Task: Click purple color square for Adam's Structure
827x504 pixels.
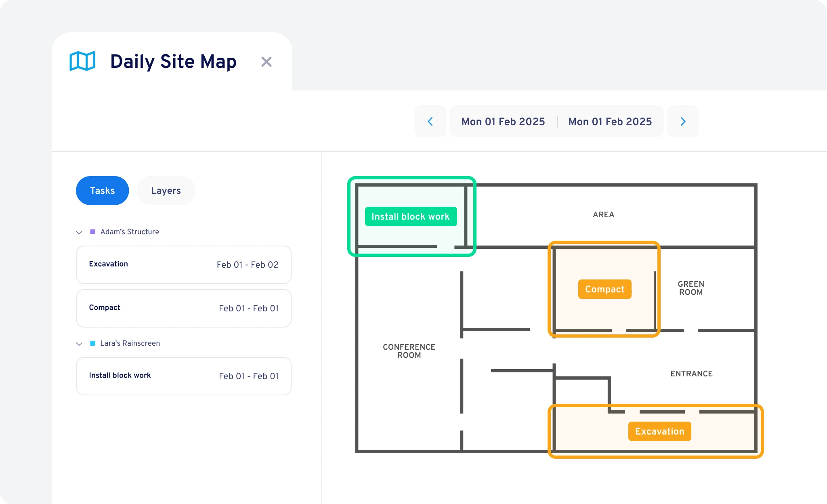Action: [92, 232]
